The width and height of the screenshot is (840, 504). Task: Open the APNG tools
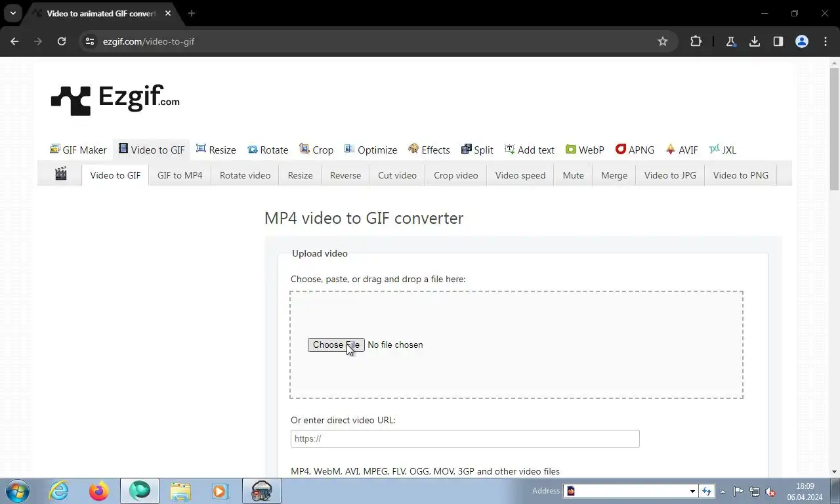pos(635,150)
